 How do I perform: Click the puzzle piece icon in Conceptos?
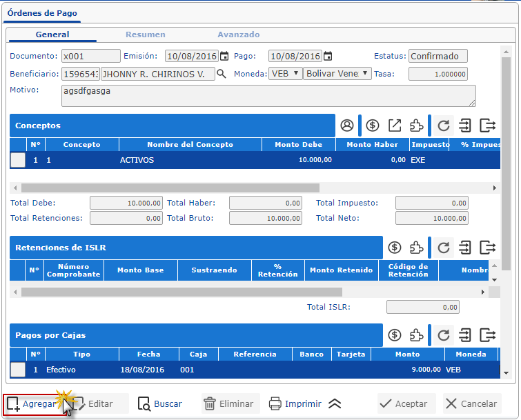pos(417,126)
